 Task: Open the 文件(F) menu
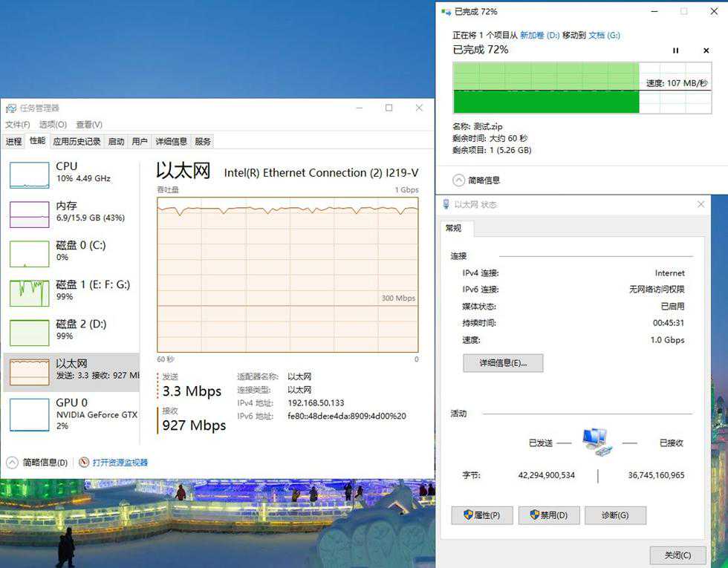tap(18, 125)
